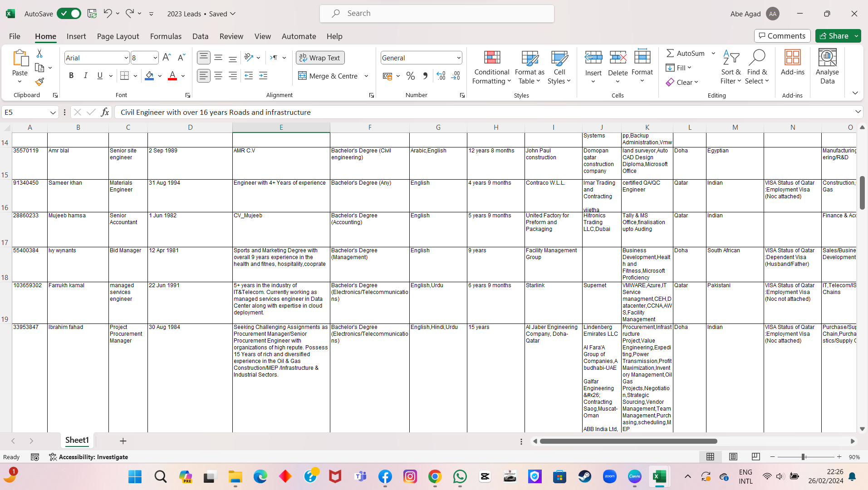Increase decimal places

coord(441,76)
